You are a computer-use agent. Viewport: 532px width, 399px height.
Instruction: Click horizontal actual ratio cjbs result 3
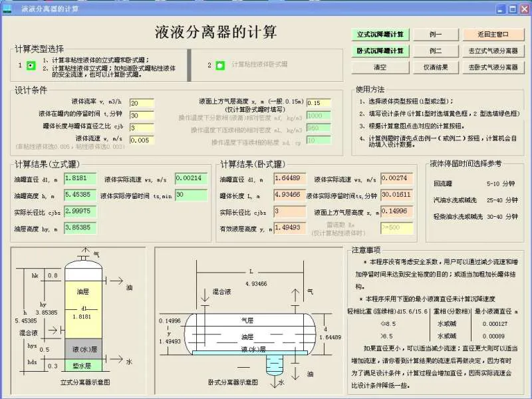[x=290, y=211]
